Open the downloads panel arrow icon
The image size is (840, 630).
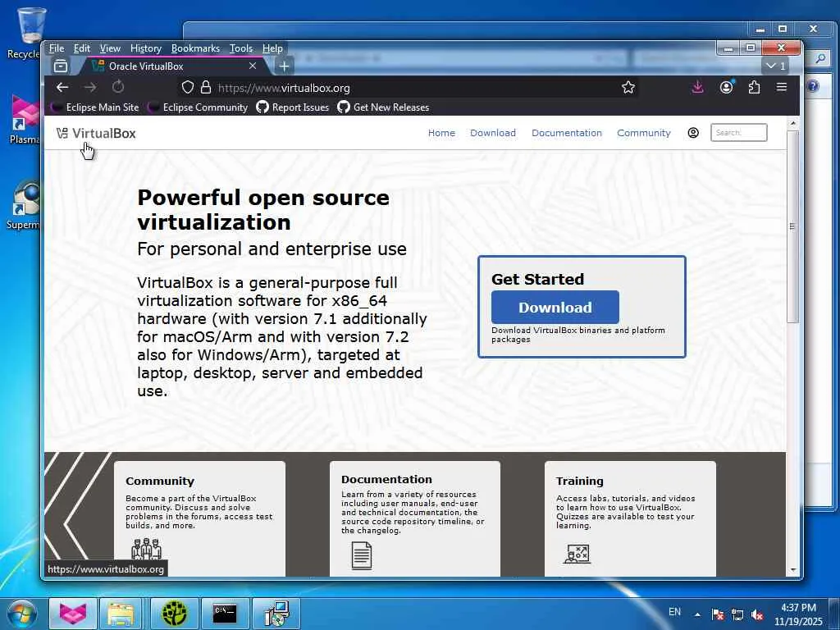tap(697, 87)
